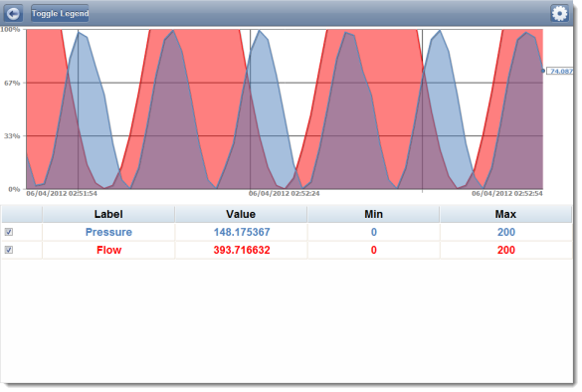
Task: Uncheck the Flow series checkbox
Action: coord(9,250)
